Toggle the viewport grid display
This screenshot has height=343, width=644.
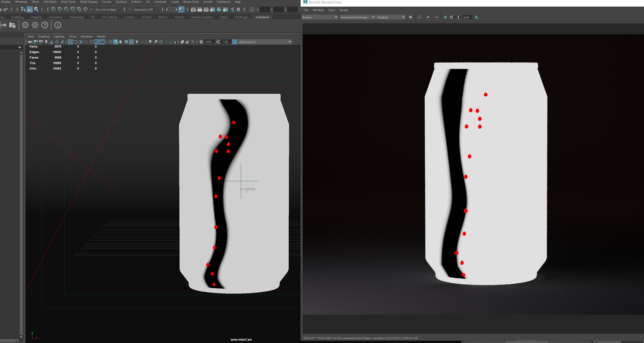pyautogui.click(x=70, y=42)
